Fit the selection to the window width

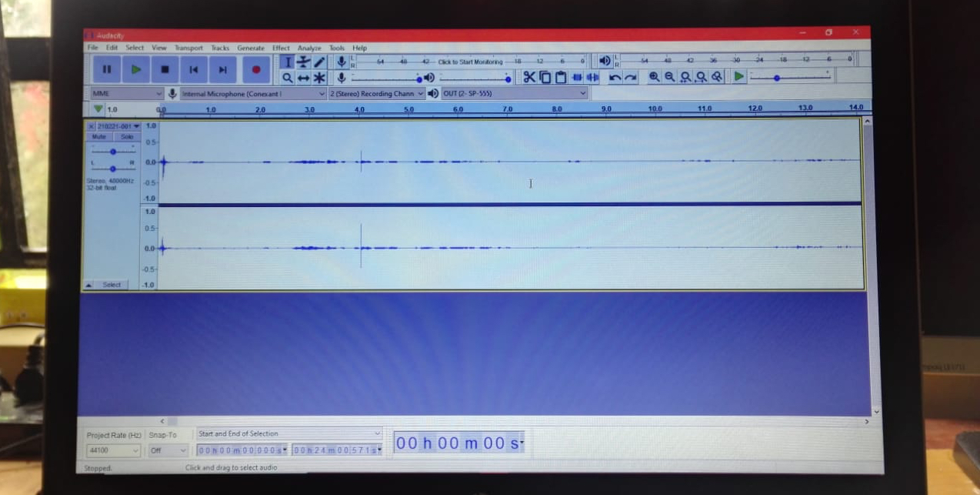tap(685, 77)
